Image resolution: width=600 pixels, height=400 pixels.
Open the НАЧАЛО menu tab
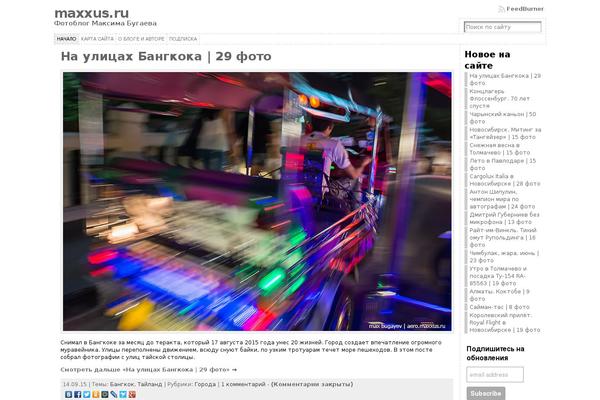click(x=67, y=39)
